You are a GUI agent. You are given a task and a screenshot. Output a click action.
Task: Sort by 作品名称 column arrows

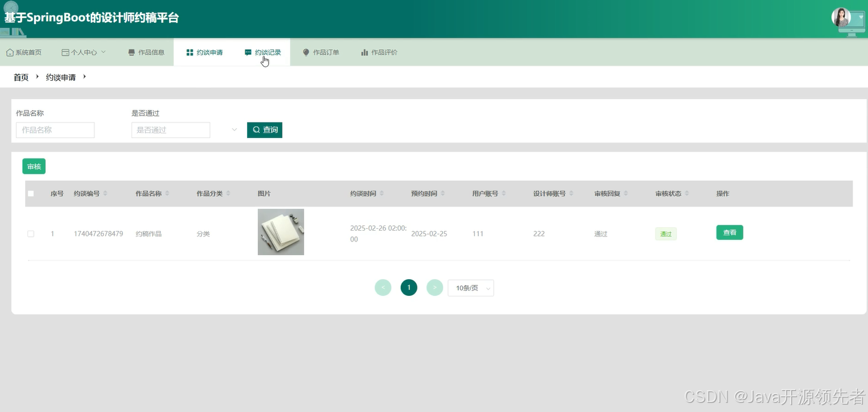tap(167, 193)
